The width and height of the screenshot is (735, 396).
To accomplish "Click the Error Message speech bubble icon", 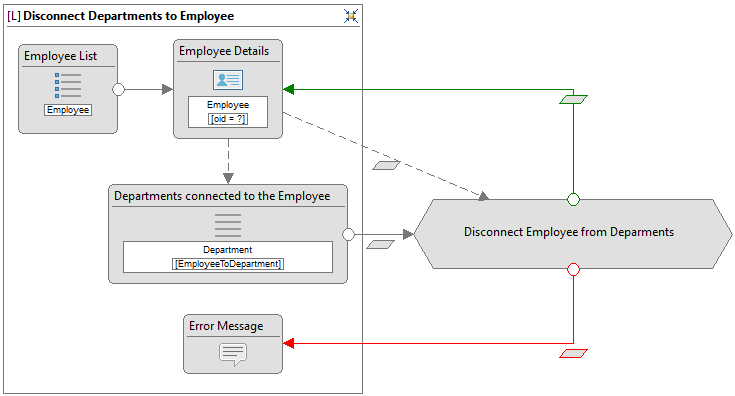I will tap(233, 355).
